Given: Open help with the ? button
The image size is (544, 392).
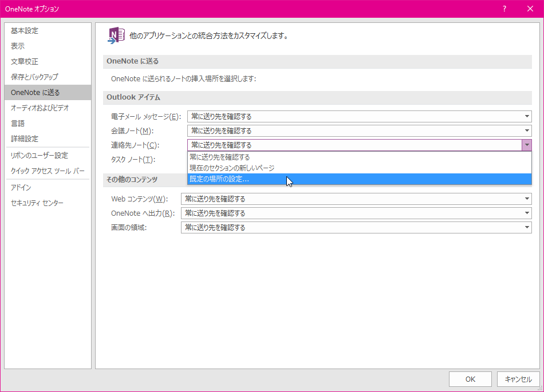Looking at the screenshot, I should [504, 9].
